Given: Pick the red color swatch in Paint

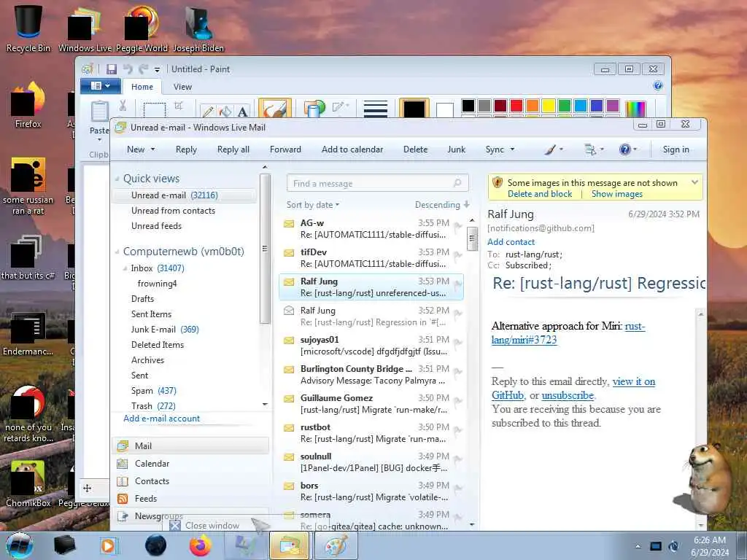Looking at the screenshot, I should coord(516,106).
